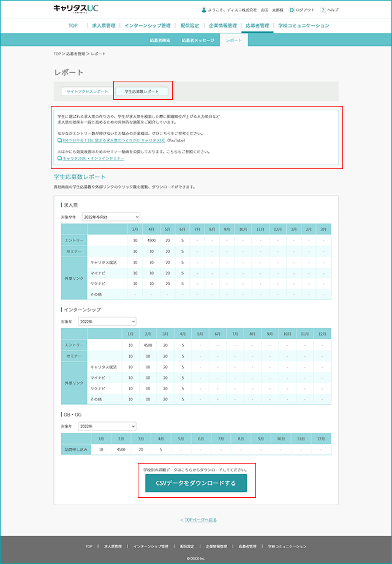Screen dimensions: 392x564
Task: Click 12月 column header in OB・OG table
Action: click(x=321, y=439)
